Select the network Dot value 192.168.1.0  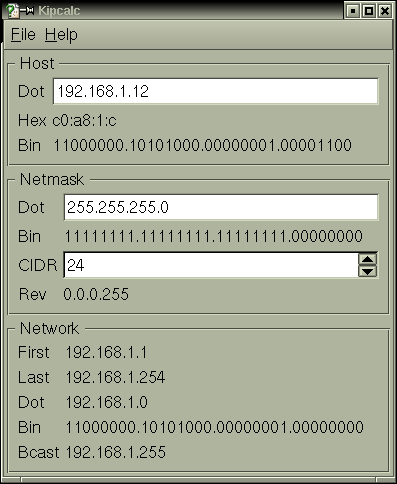107,402
